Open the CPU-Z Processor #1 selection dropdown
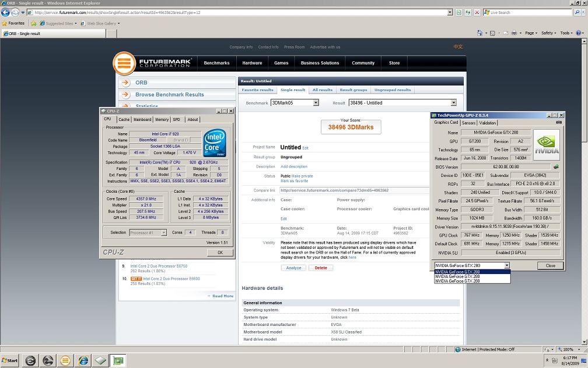Screen dimensions: 588x368 [164, 233]
